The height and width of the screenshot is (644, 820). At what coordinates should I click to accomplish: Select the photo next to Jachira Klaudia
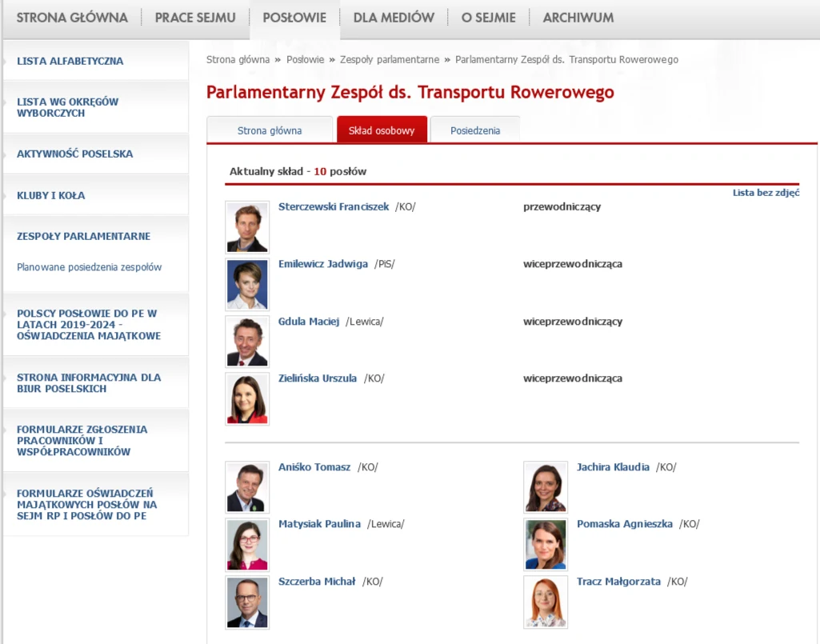pos(546,486)
